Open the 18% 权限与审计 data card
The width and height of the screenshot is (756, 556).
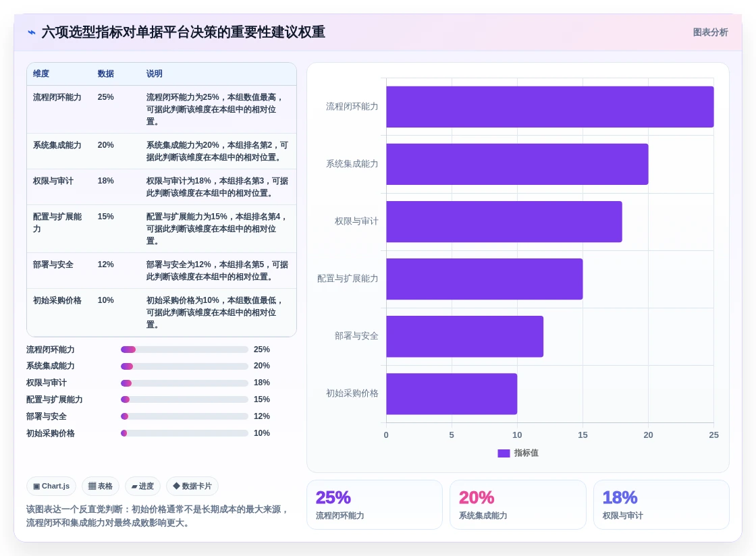point(661,505)
